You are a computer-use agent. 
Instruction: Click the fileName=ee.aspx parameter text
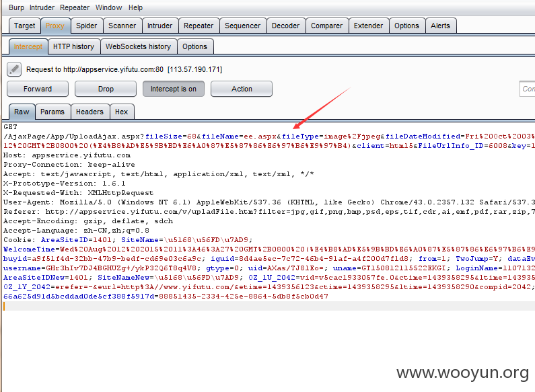tap(239, 136)
